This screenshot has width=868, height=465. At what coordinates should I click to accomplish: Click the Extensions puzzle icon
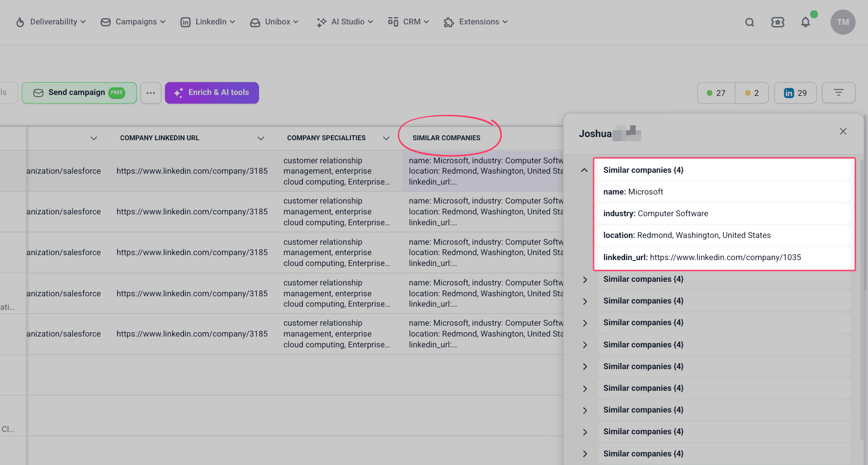point(448,22)
